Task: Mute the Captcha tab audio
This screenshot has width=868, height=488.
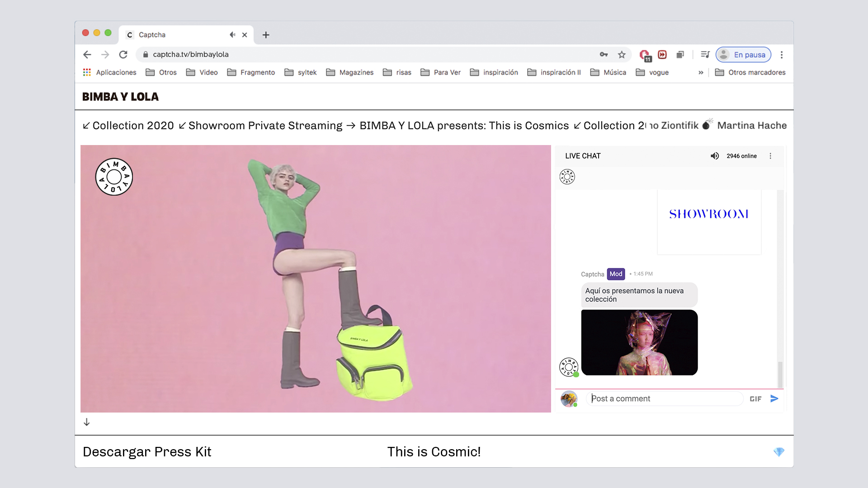Action: coord(232,35)
